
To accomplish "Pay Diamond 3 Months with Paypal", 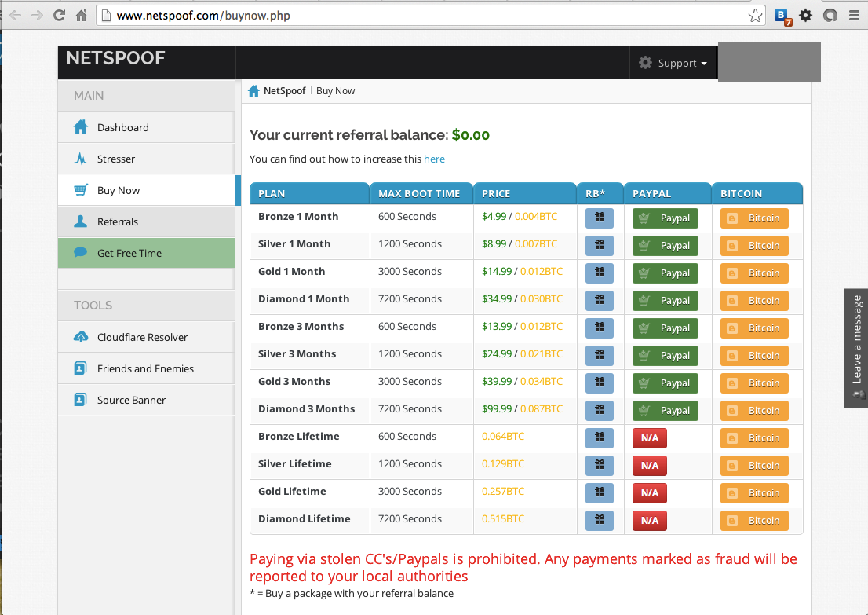I will coord(666,410).
